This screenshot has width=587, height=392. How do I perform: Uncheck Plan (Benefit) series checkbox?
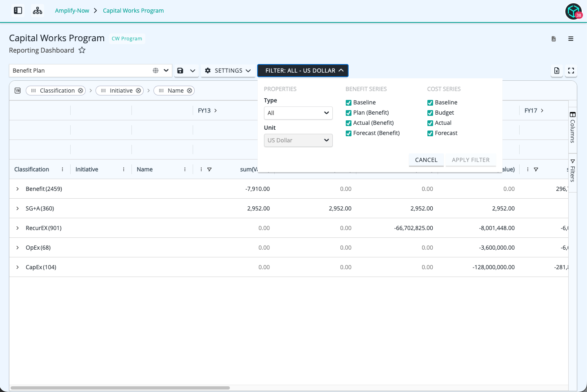point(349,113)
